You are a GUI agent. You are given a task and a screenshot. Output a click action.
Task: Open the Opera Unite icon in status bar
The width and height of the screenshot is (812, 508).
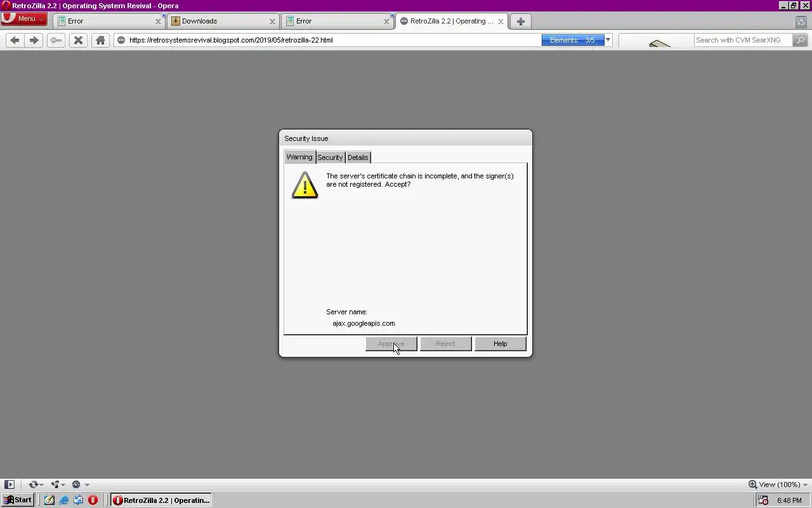point(55,485)
